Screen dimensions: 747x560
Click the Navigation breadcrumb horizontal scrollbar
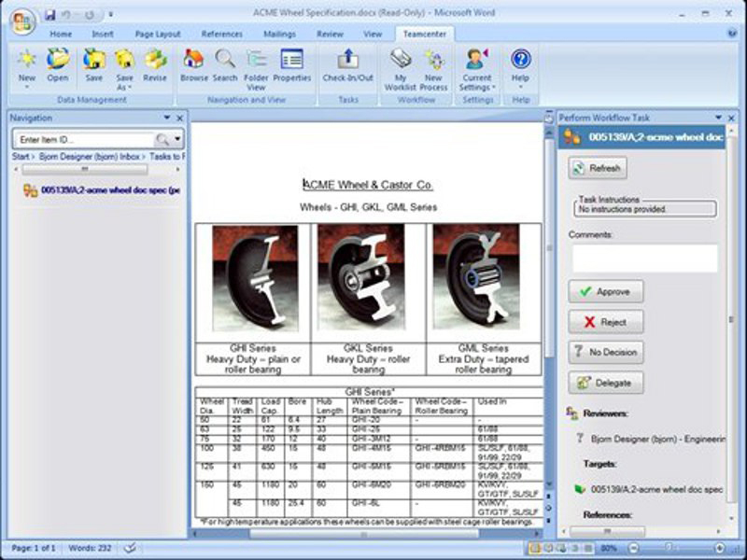pyautogui.click(x=85, y=170)
